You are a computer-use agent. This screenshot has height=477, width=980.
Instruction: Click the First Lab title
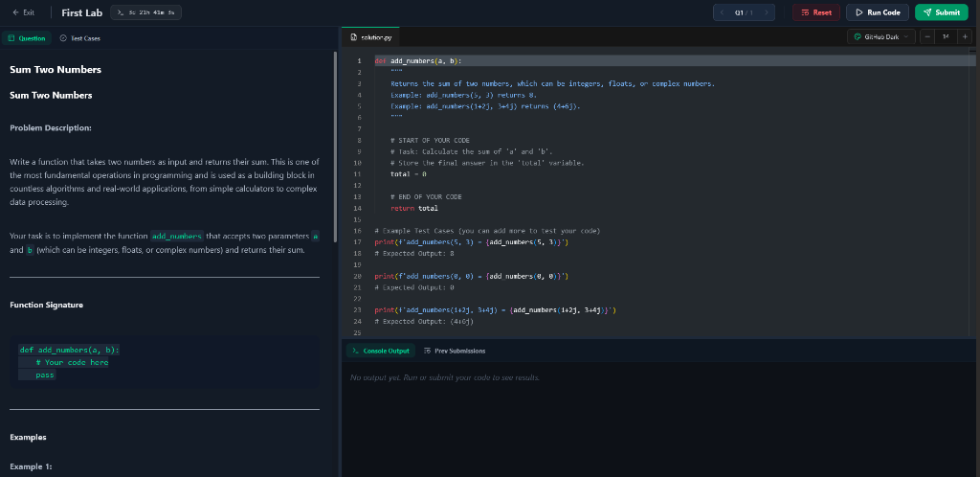pos(82,12)
